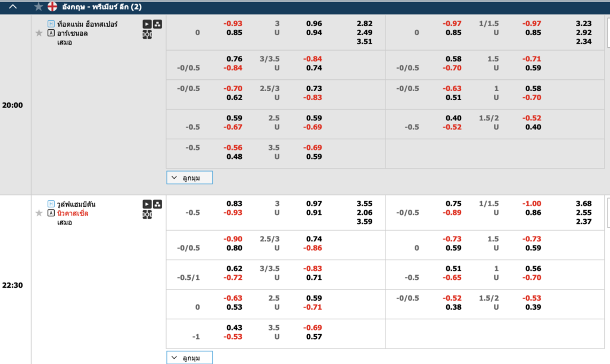Image resolution: width=610 pixels, height=364 pixels.
Task: Select Wolverhampton -0.5 handicap odds 0.83
Action: (x=234, y=204)
